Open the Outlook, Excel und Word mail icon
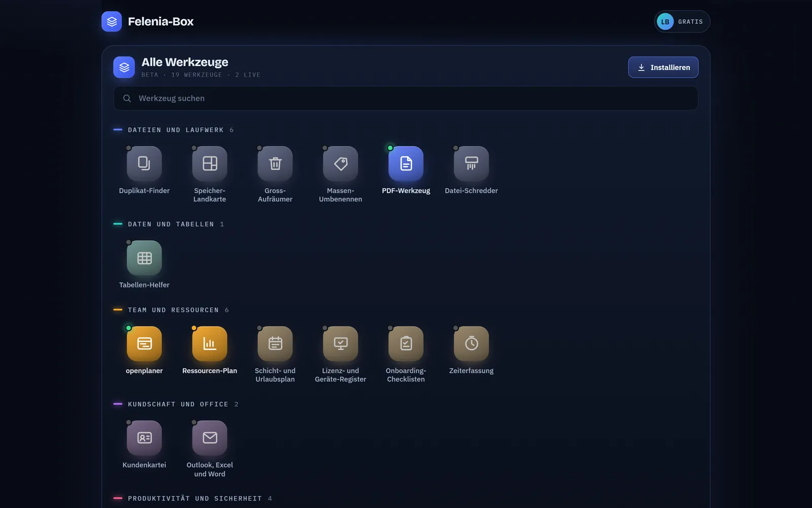Image resolution: width=812 pixels, height=508 pixels. (210, 438)
